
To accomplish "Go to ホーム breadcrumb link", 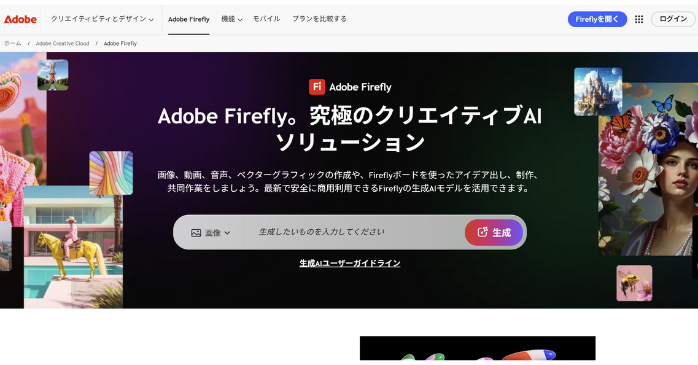I will click(x=12, y=43).
